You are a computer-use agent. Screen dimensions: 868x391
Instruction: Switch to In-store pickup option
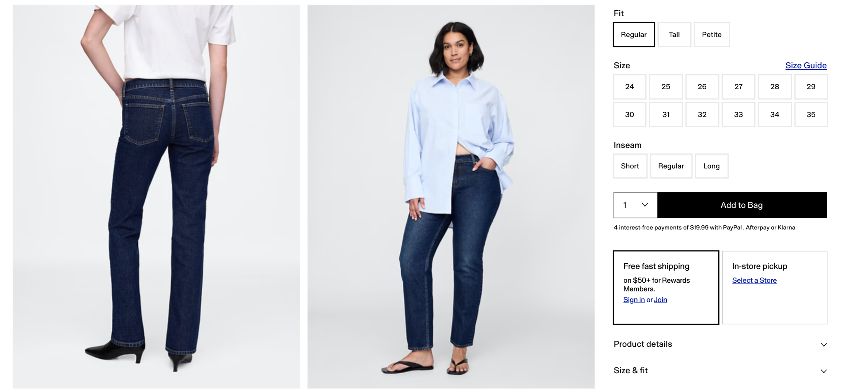774,287
